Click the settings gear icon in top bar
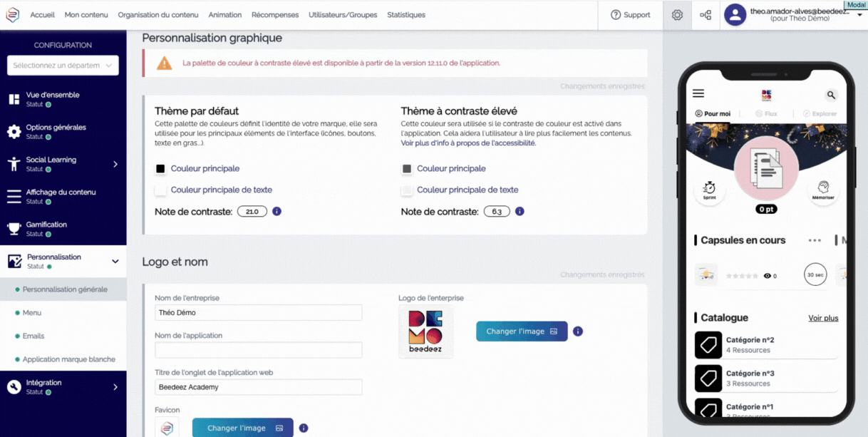868x437 pixels. (677, 15)
